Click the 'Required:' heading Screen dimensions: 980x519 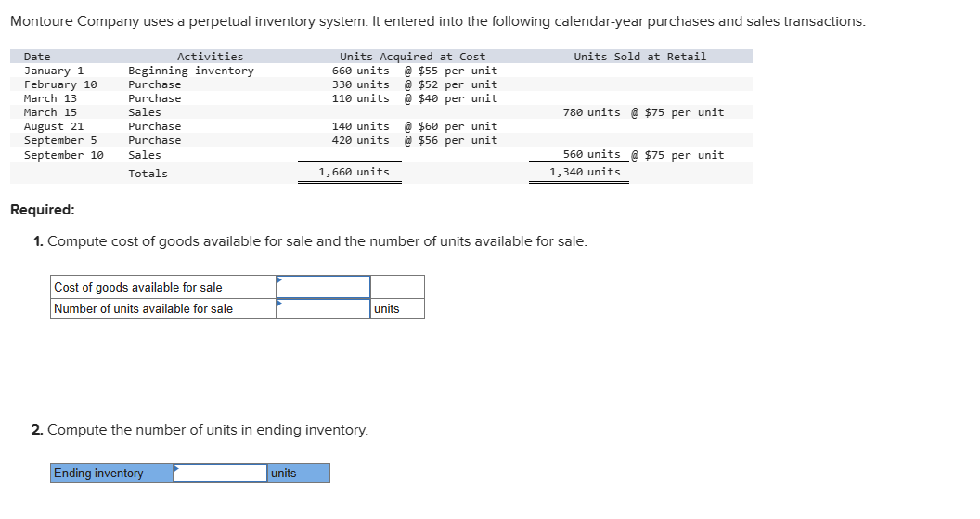(43, 210)
